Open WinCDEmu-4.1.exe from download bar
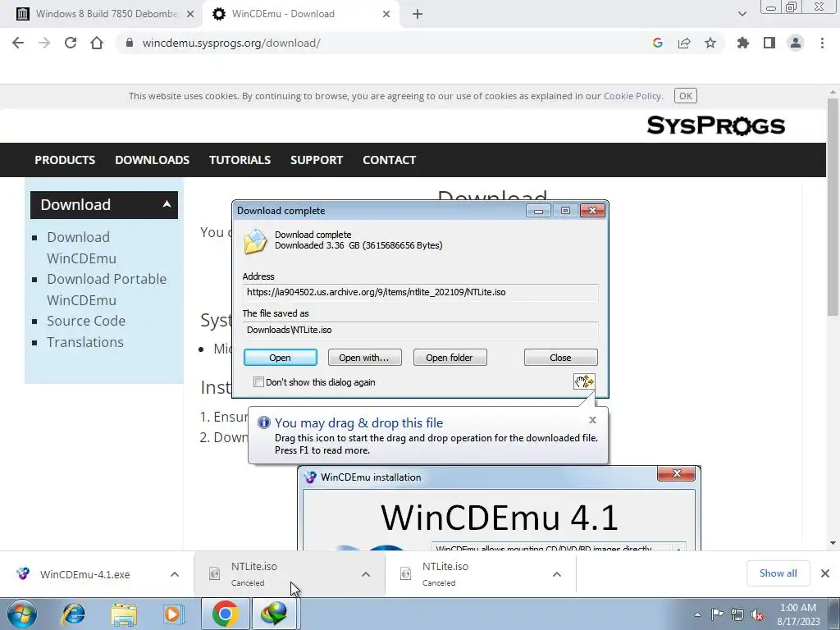The image size is (840, 630). click(x=84, y=574)
